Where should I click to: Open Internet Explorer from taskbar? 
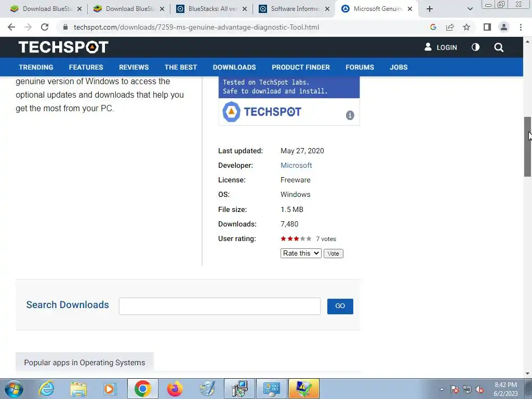click(x=46, y=389)
